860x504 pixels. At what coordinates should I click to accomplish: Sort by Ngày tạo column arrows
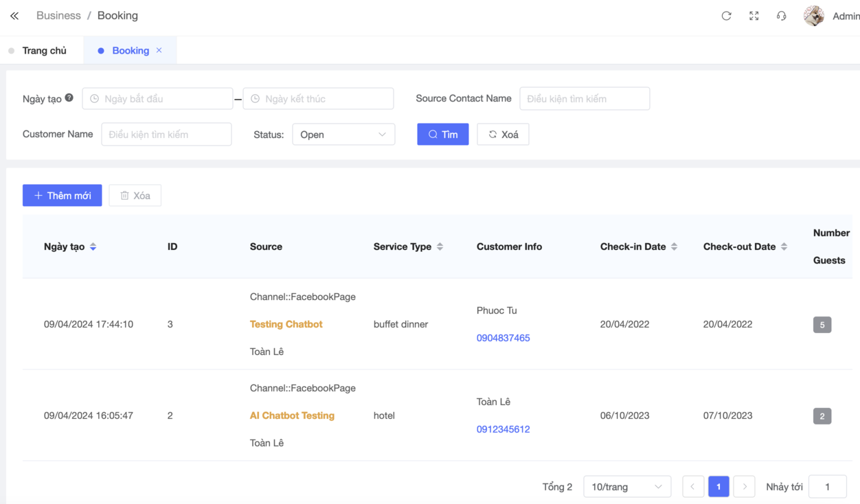click(93, 247)
